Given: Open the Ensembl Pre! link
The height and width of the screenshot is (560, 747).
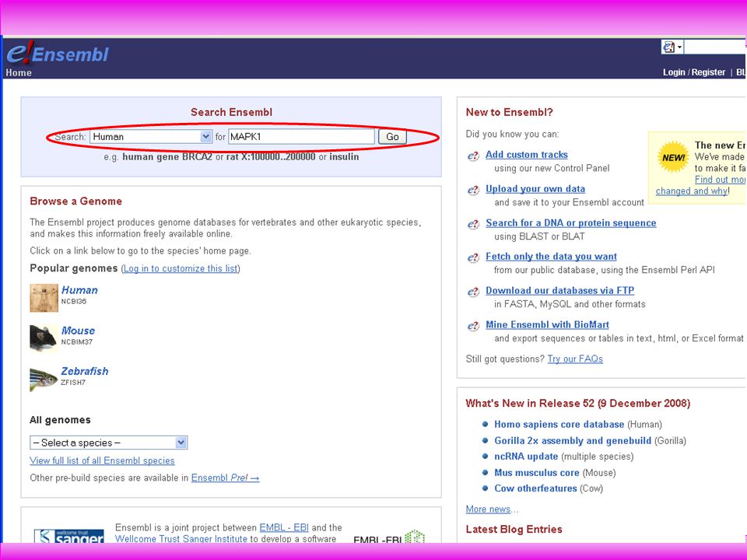Looking at the screenshot, I should 226,478.
